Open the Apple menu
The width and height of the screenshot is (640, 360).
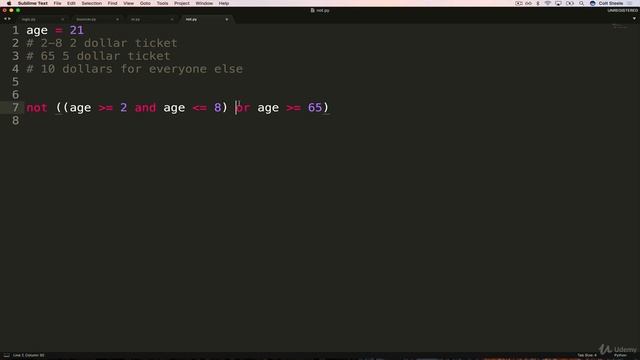(x=9, y=3)
